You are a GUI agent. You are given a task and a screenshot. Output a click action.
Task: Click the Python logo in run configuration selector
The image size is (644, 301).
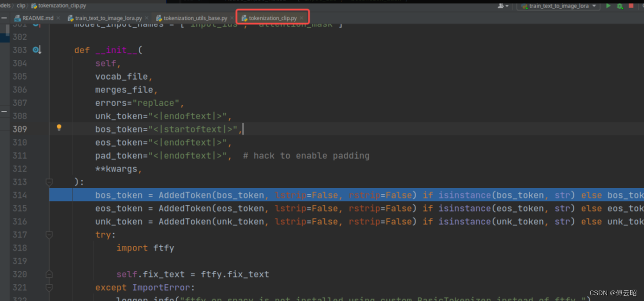524,6
